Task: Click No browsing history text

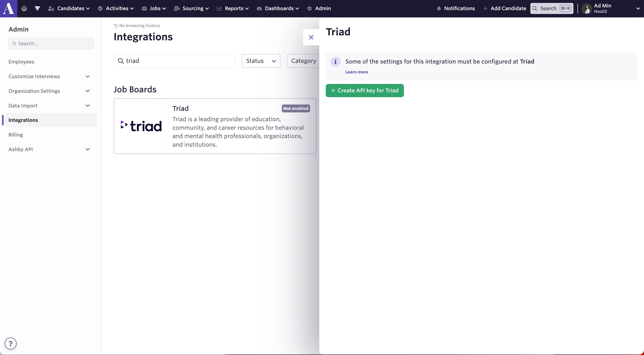Action: (140, 25)
